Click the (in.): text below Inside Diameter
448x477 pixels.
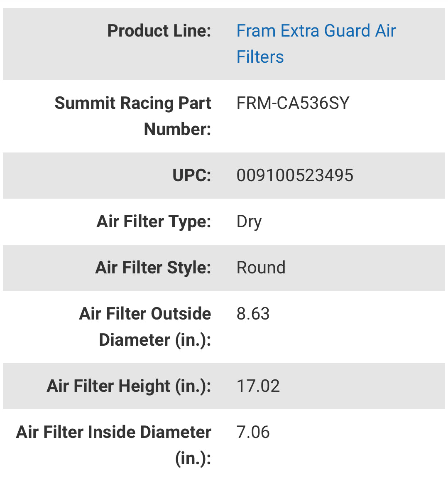[193, 458]
